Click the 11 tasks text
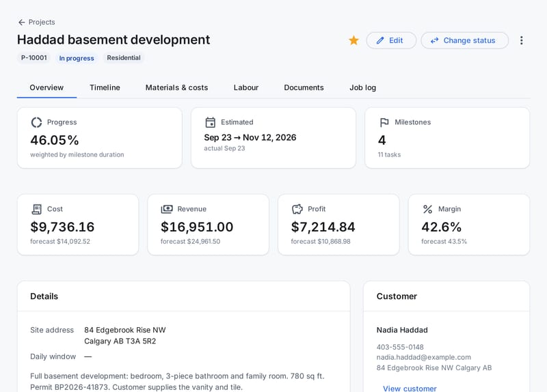 coord(389,155)
